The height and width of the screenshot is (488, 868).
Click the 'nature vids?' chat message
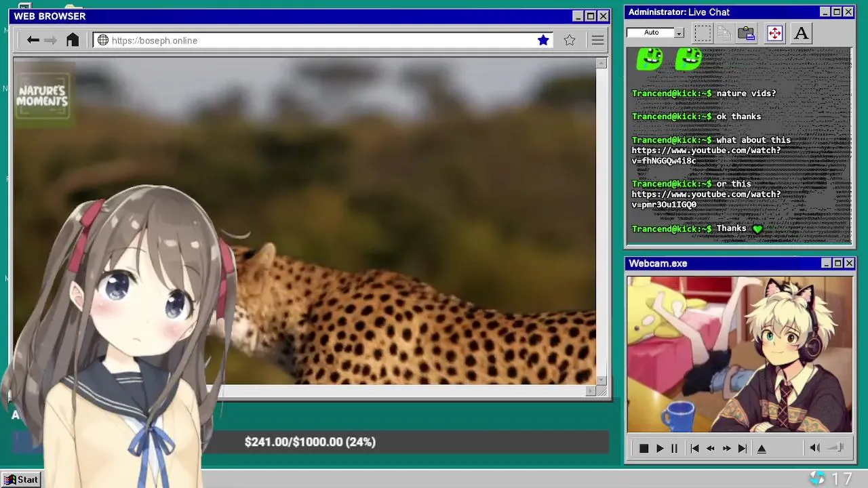coord(746,93)
